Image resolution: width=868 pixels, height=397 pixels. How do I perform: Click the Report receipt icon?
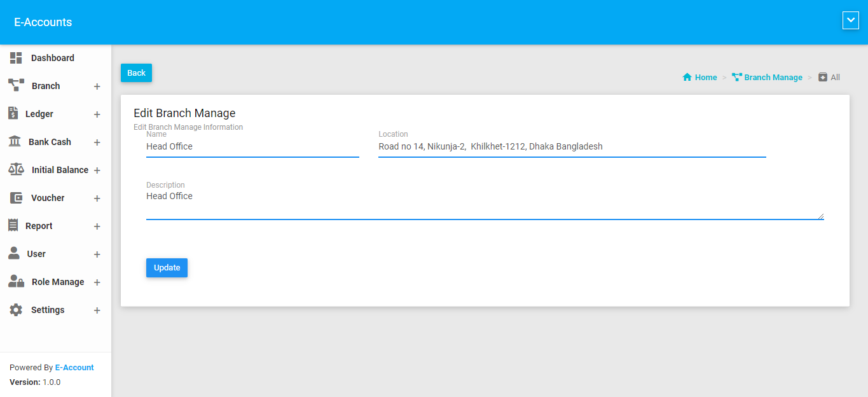[13, 225]
